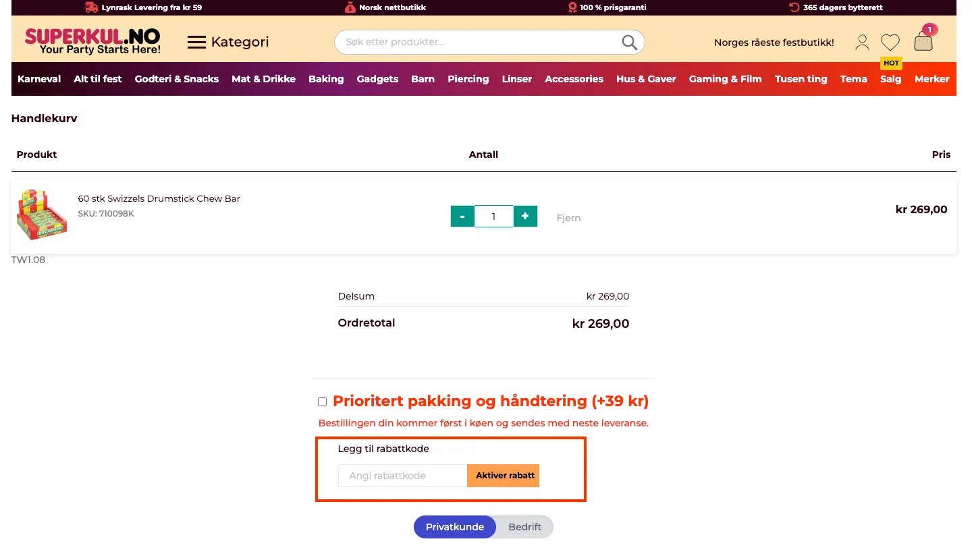Decrease quantity with the minus button

(x=462, y=217)
